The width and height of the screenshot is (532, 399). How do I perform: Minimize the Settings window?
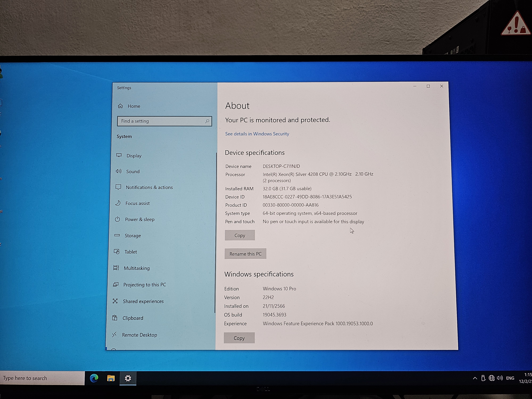[415, 86]
